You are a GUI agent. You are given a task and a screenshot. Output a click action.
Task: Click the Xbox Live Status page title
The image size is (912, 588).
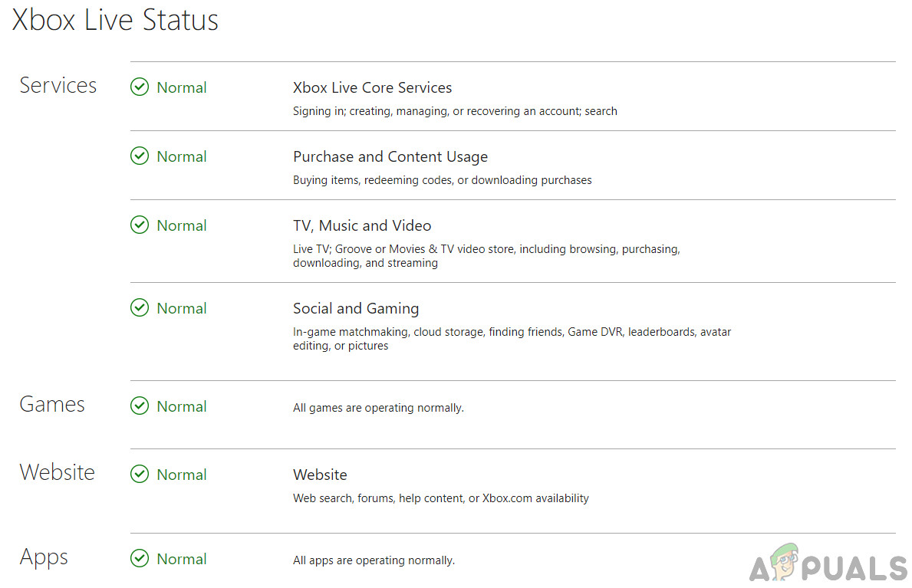tap(115, 20)
